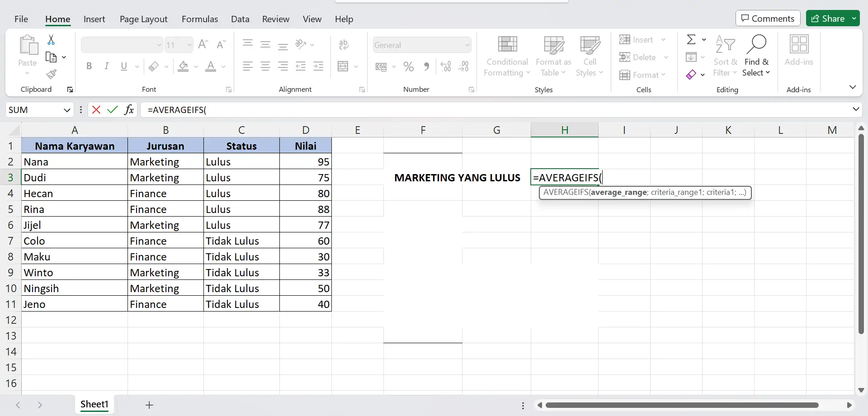The image size is (868, 416).
Task: Click the Orientation text angle icon
Action: (x=301, y=44)
